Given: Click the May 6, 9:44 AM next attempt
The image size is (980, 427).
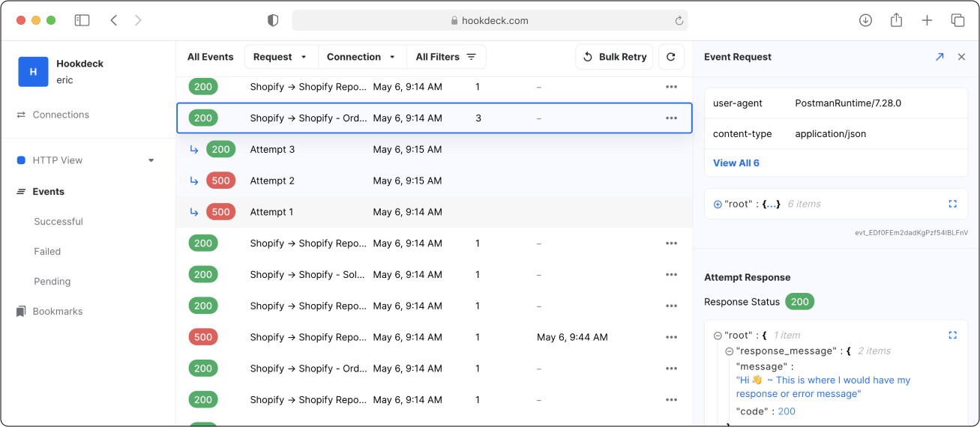Looking at the screenshot, I should point(572,337).
